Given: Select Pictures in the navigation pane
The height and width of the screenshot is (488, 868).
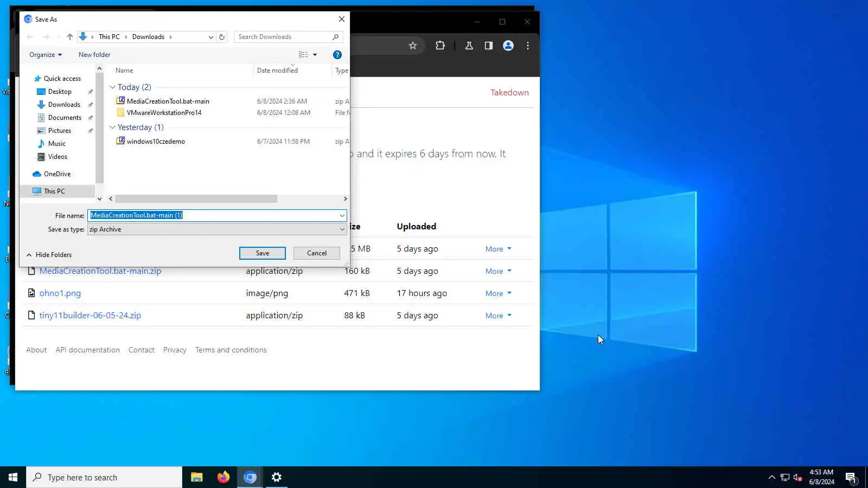Looking at the screenshot, I should 60,131.
